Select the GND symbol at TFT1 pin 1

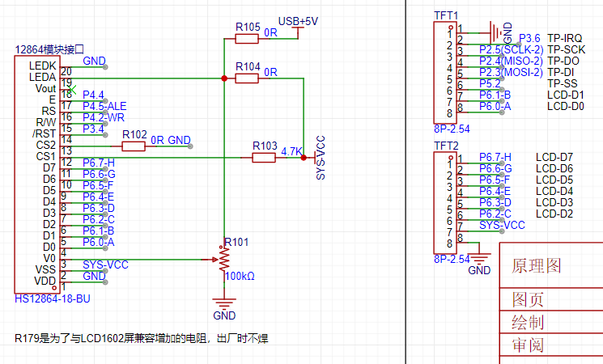[x=501, y=32]
